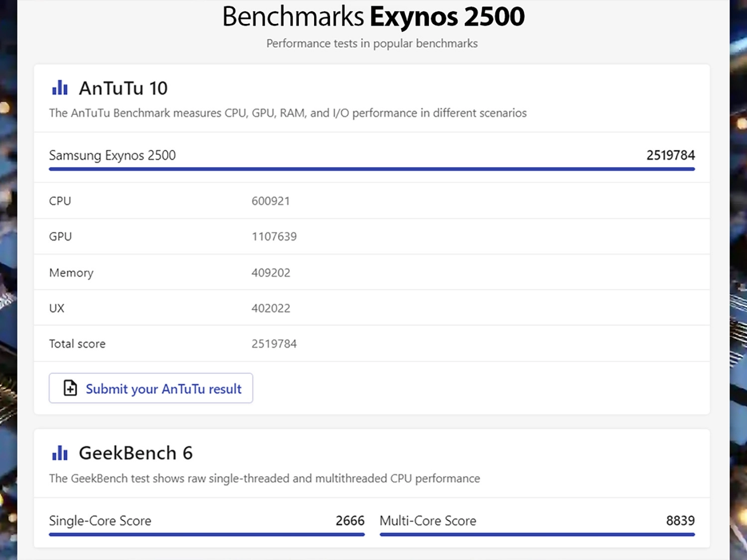Submit your AnTuTu result
Viewport: 747px width, 560px height.
tap(151, 388)
